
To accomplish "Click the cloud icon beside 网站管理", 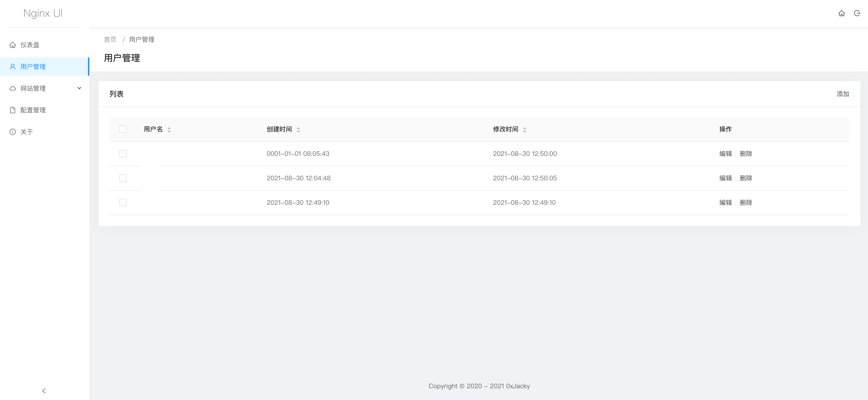I will (13, 89).
